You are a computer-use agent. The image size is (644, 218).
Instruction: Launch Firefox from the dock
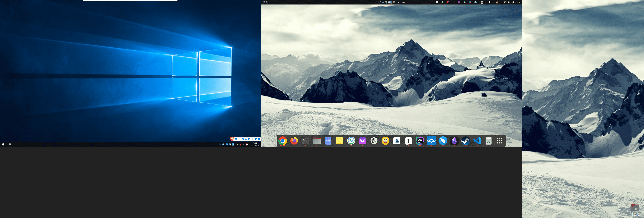[294, 141]
